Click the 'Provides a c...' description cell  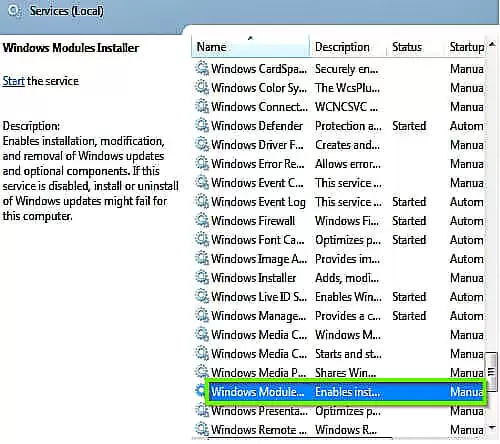pos(348,316)
